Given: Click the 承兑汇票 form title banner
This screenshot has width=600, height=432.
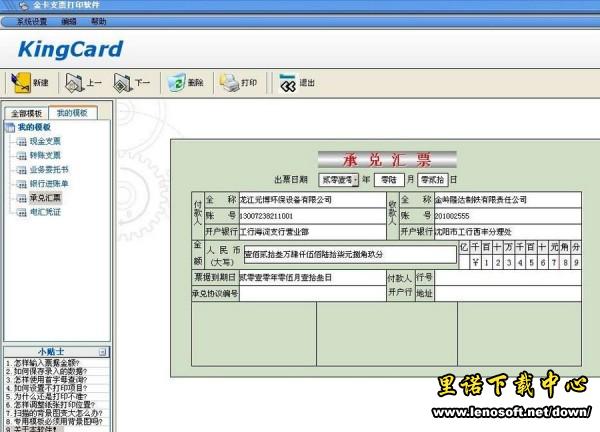Looking at the screenshot, I should [x=387, y=160].
